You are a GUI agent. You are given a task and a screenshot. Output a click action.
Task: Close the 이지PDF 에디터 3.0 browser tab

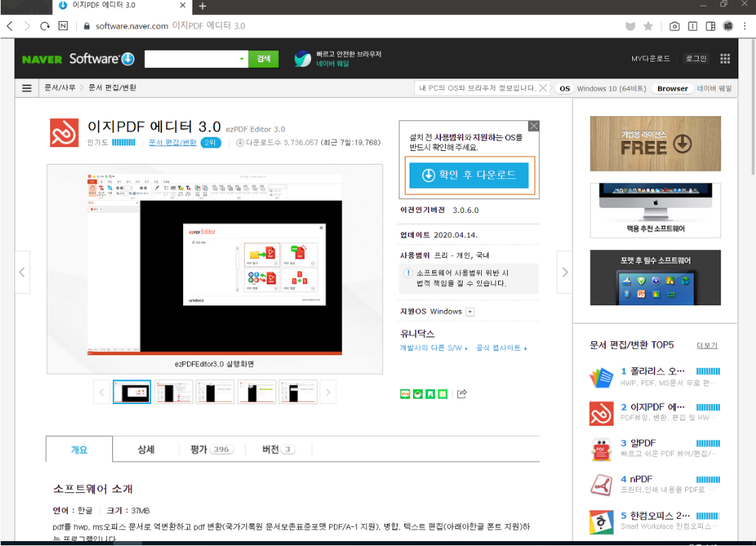click(183, 5)
